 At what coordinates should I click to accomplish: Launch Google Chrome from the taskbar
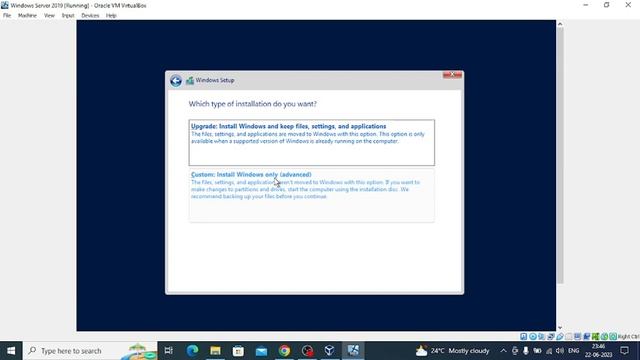[x=284, y=351]
